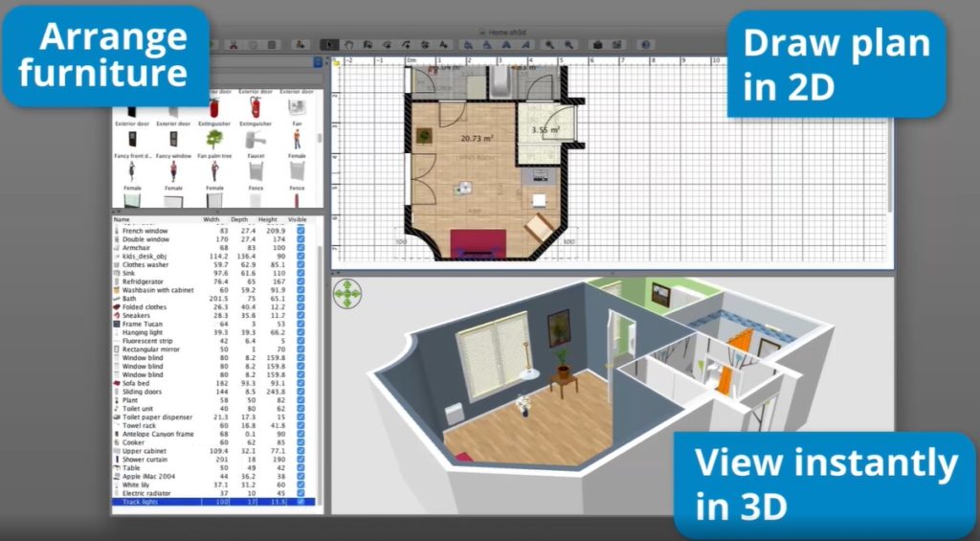The width and height of the screenshot is (980, 541).
Task: Select the Frame Tucan row
Action: pyautogui.click(x=213, y=324)
